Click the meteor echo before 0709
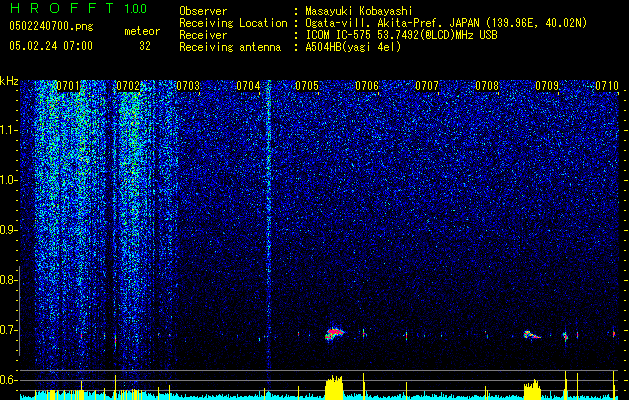The image size is (629, 400). click(x=532, y=335)
